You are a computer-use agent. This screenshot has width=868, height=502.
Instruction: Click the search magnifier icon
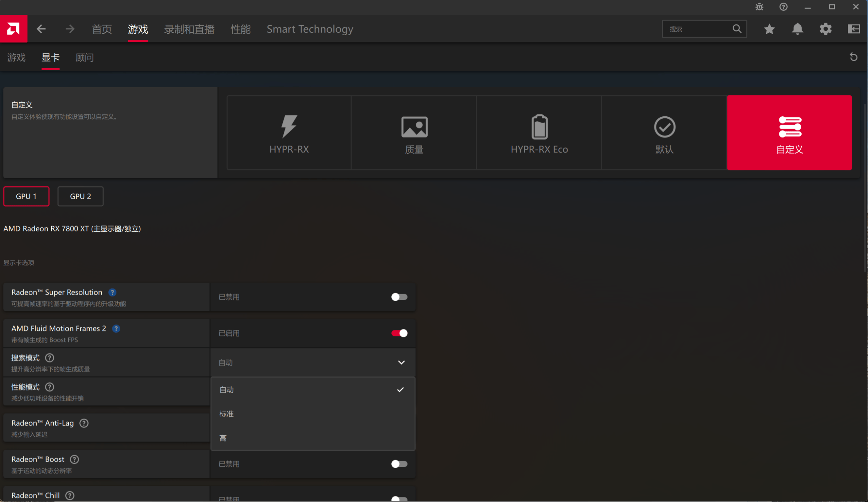point(737,29)
